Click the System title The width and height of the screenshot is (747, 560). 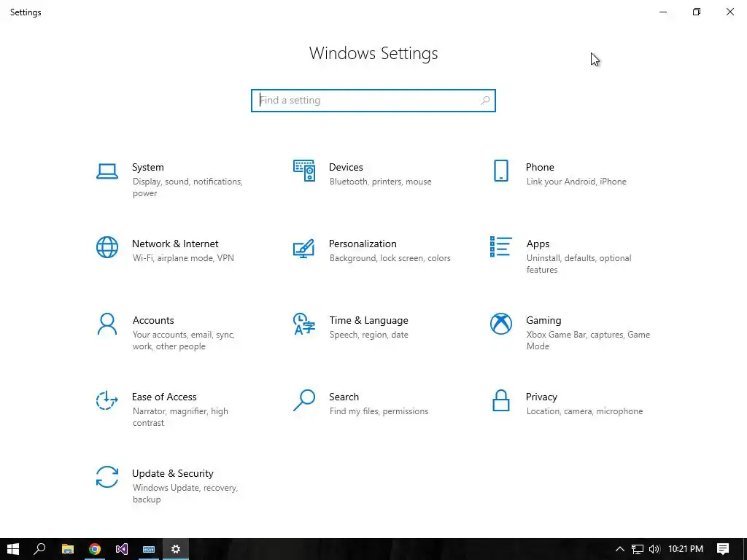pyautogui.click(x=147, y=167)
